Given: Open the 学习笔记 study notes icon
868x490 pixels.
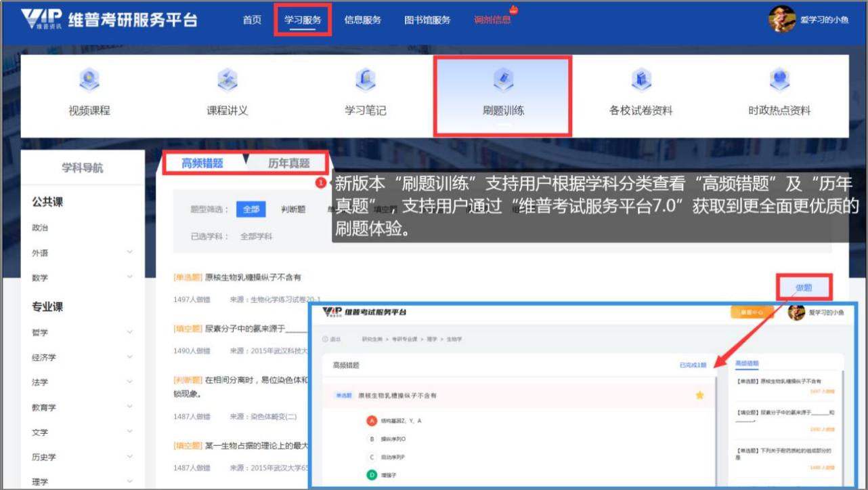Looking at the screenshot, I should click(x=366, y=81).
